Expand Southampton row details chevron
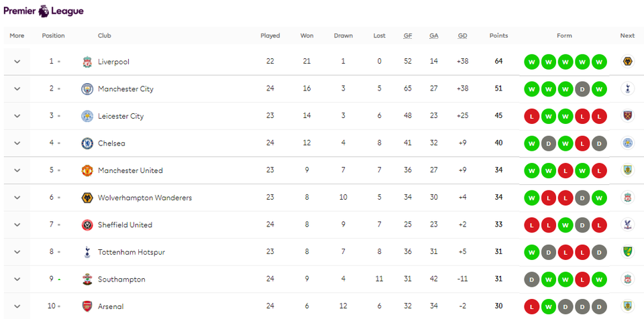Viewport: 644px width, 319px height. (17, 279)
